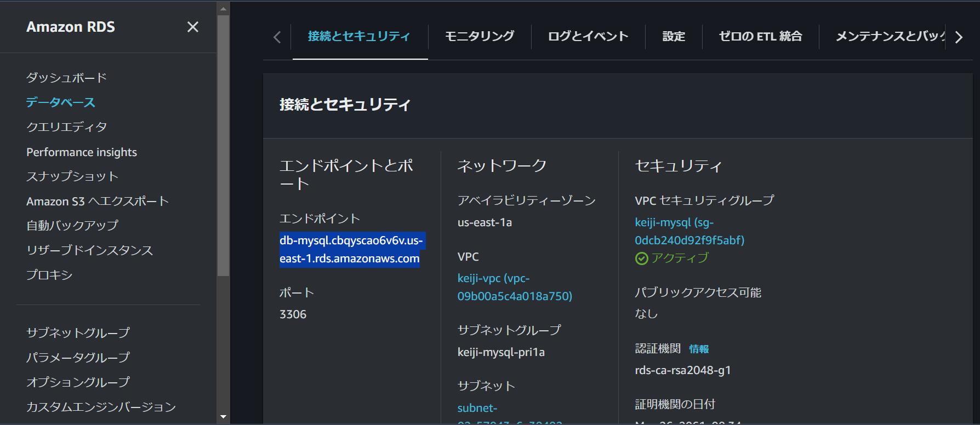The height and width of the screenshot is (425, 980).
Task: Click the 接続とセキュリティ section heading
Action: click(x=345, y=105)
